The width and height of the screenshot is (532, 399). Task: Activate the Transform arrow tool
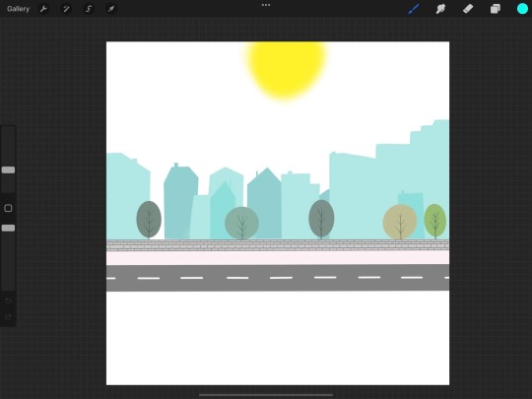point(111,9)
